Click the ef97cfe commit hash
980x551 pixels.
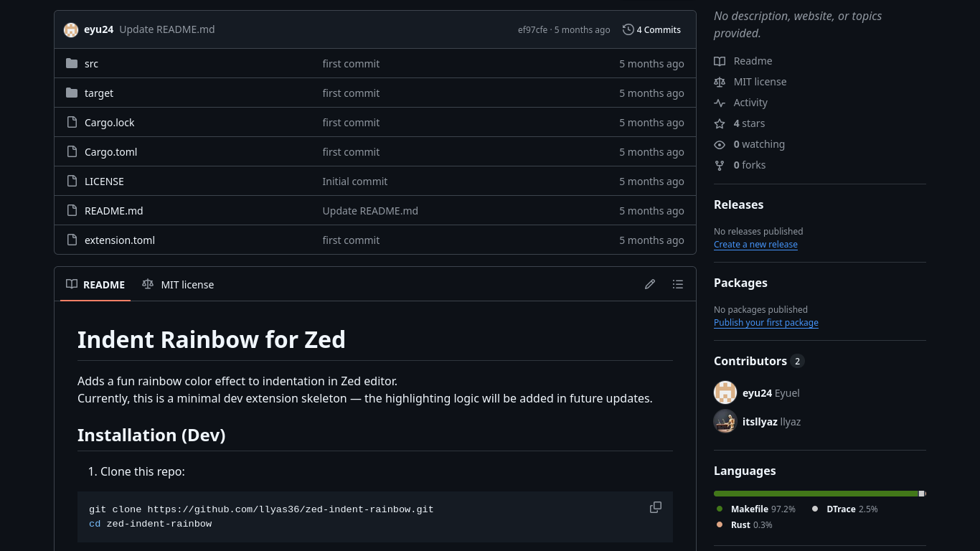coord(532,29)
